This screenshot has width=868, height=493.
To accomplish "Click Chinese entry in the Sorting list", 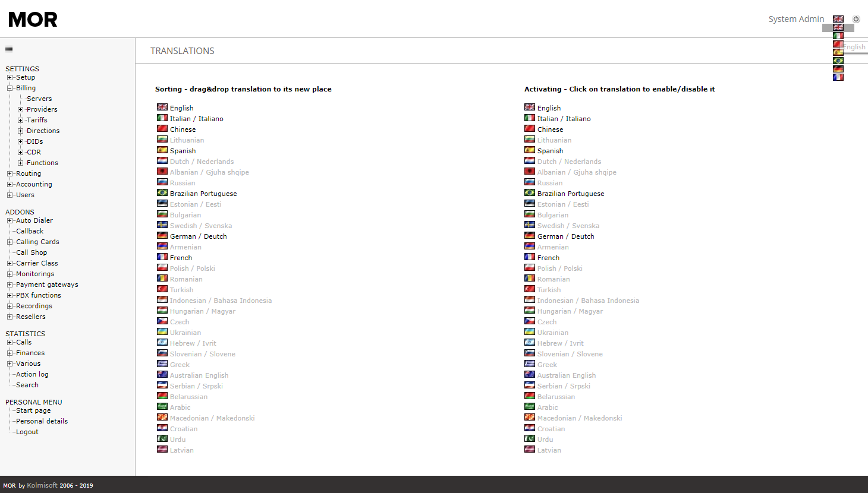I will coord(183,129).
